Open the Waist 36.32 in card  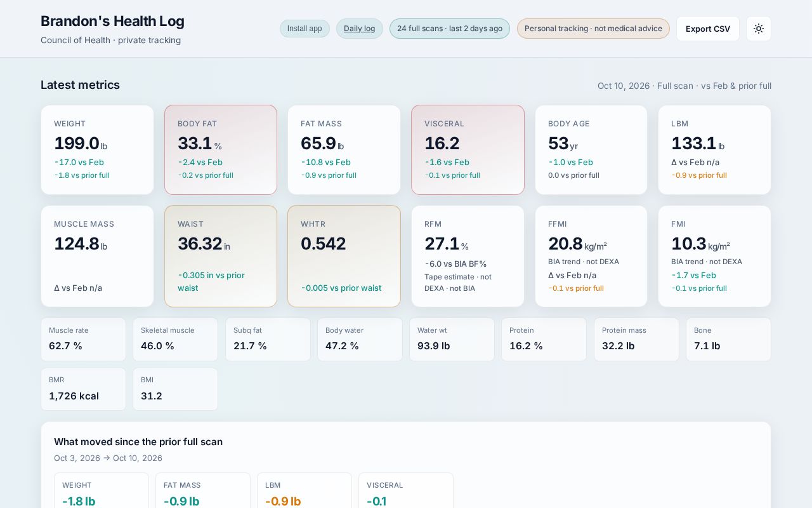(x=221, y=256)
